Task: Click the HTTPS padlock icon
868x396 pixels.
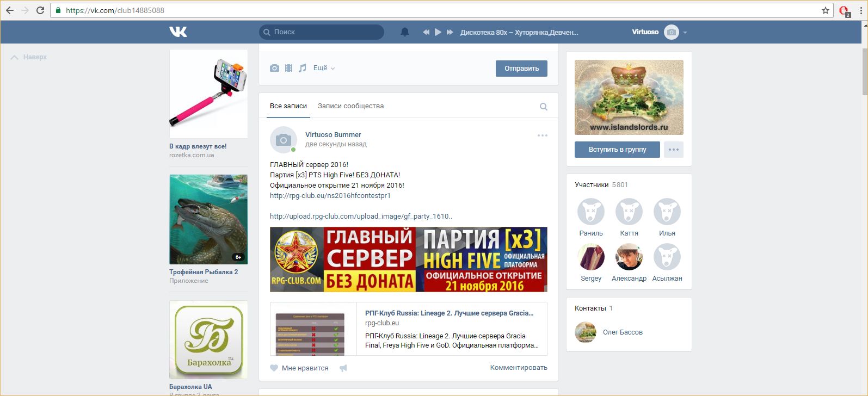Action: [x=58, y=10]
